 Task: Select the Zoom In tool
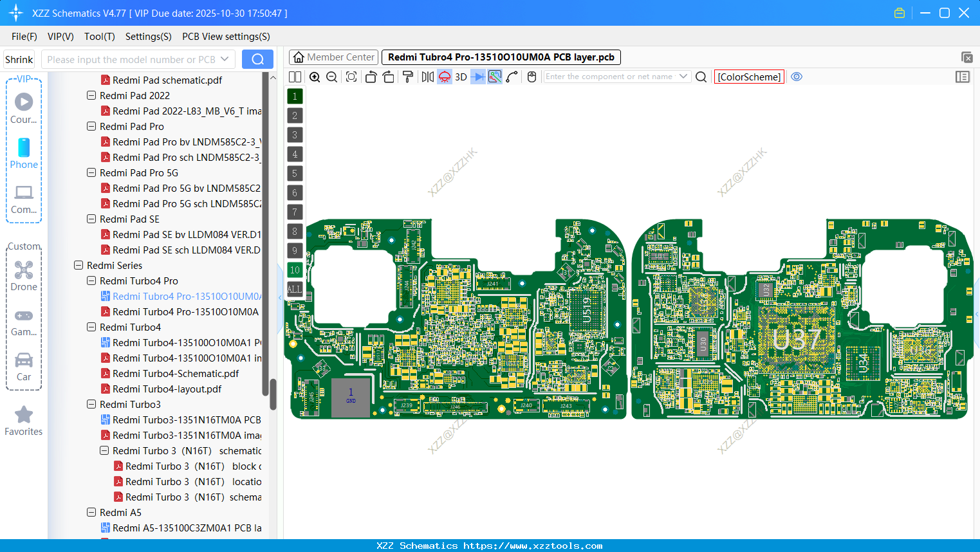click(x=315, y=77)
